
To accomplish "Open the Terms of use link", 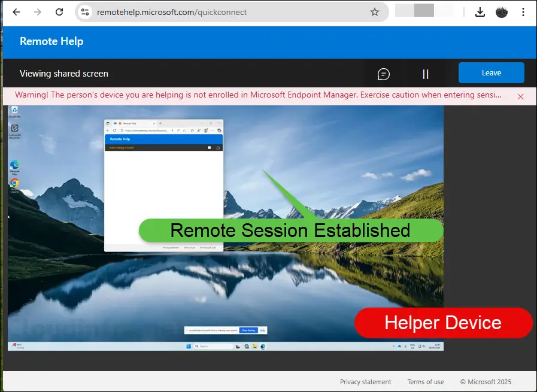I will coord(425,382).
